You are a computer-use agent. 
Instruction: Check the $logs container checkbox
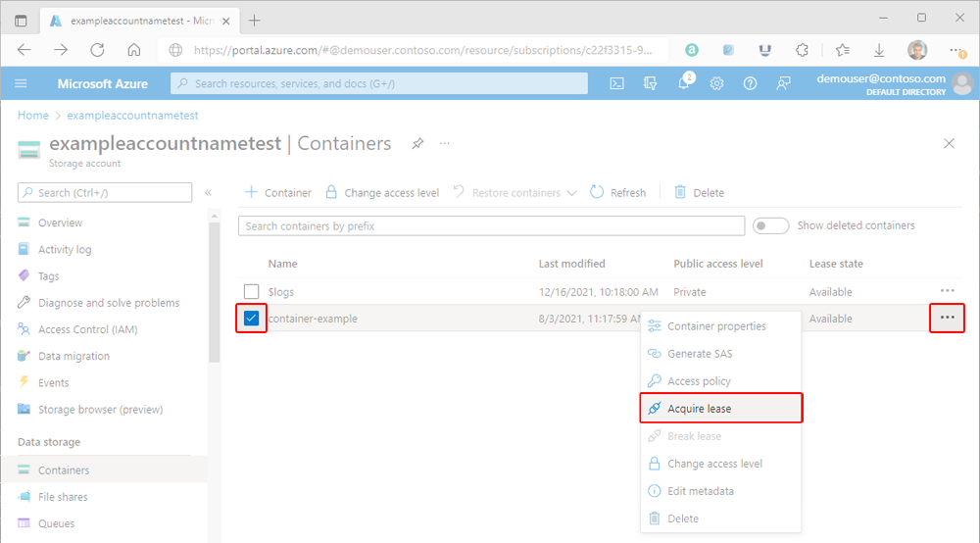coord(251,292)
